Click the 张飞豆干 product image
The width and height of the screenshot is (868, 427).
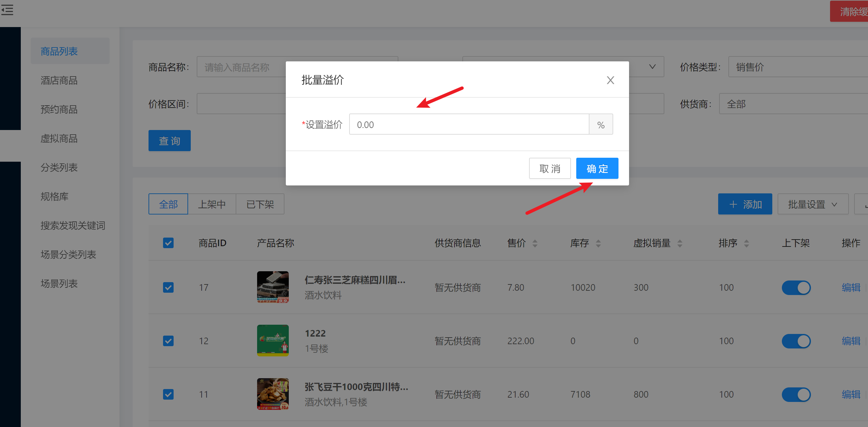[273, 394]
